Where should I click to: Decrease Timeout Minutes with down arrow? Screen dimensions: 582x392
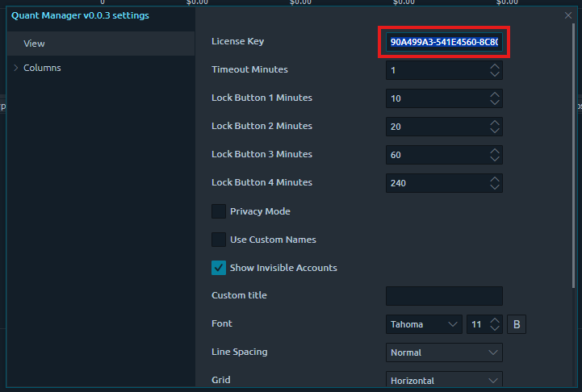[x=494, y=75]
